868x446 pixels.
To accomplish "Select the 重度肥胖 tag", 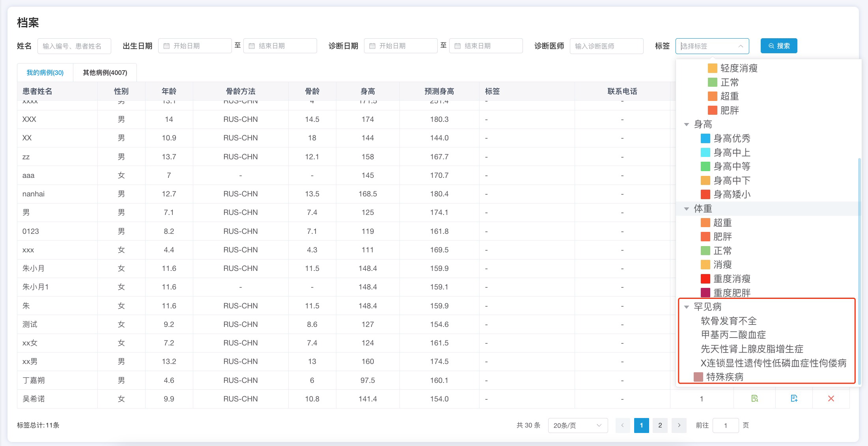I will point(726,293).
